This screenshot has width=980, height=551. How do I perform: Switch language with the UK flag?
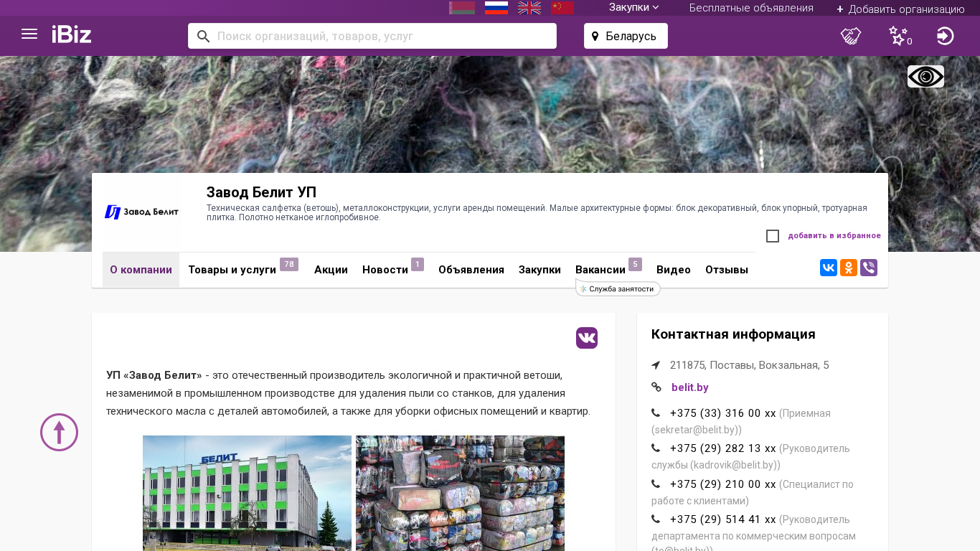529,8
